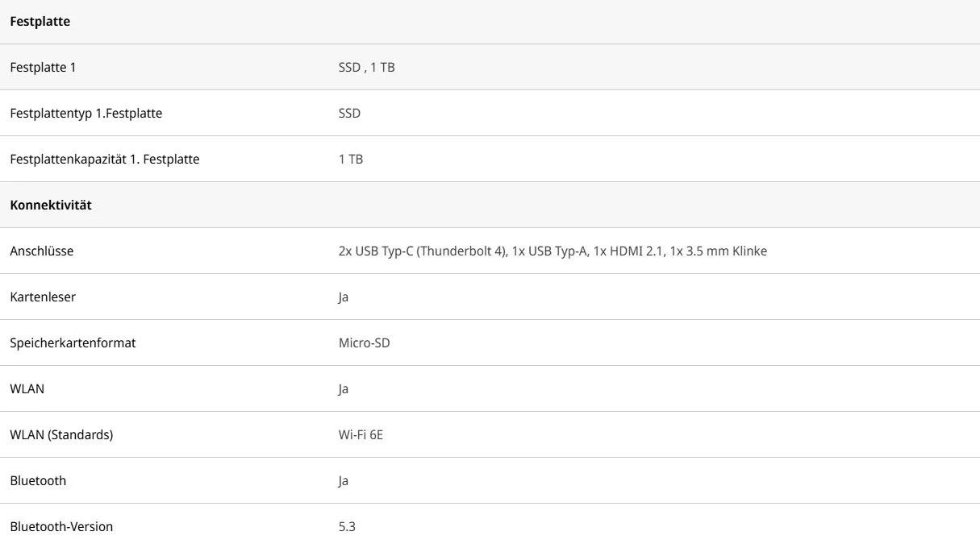Click the "SSD , 1 TB" value

click(x=366, y=68)
